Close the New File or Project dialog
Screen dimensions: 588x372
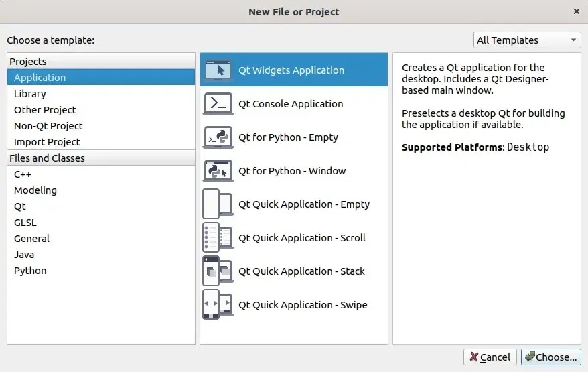click(577, 11)
